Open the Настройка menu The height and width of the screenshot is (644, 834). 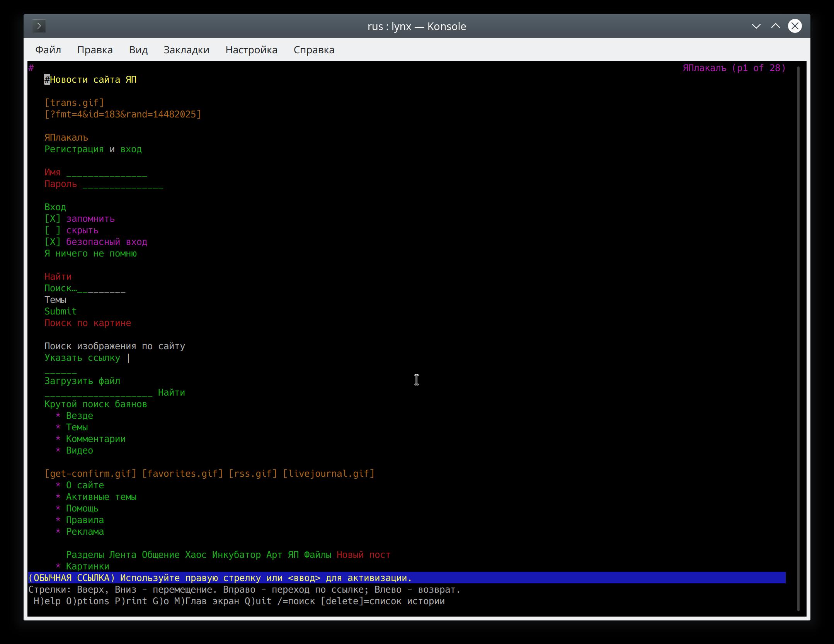[x=252, y=50]
